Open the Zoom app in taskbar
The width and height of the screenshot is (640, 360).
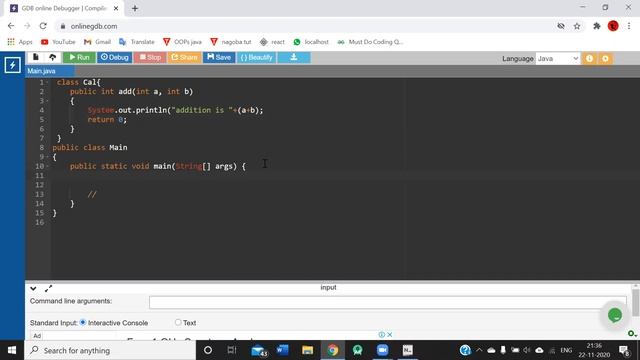click(x=382, y=350)
